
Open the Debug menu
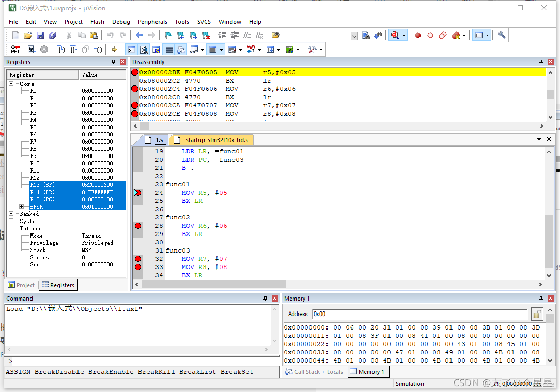[121, 22]
